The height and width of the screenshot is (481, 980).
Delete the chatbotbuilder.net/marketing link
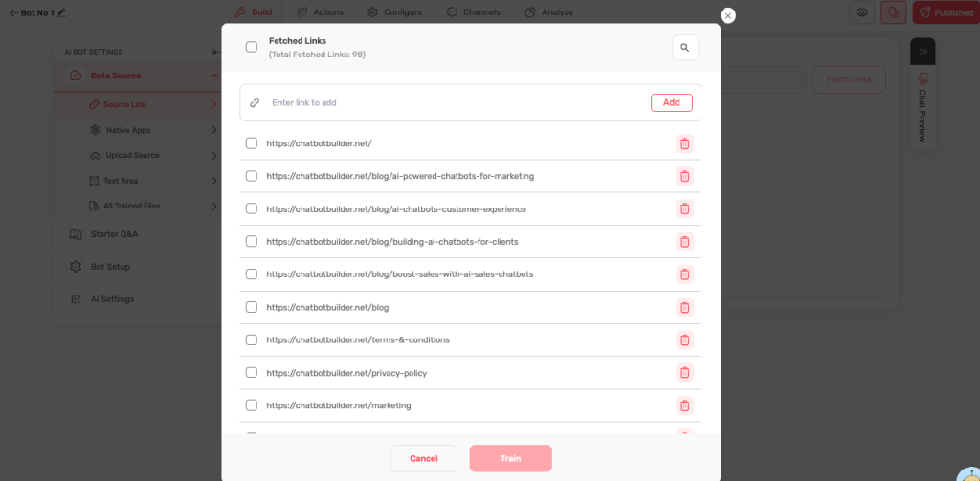tap(685, 405)
